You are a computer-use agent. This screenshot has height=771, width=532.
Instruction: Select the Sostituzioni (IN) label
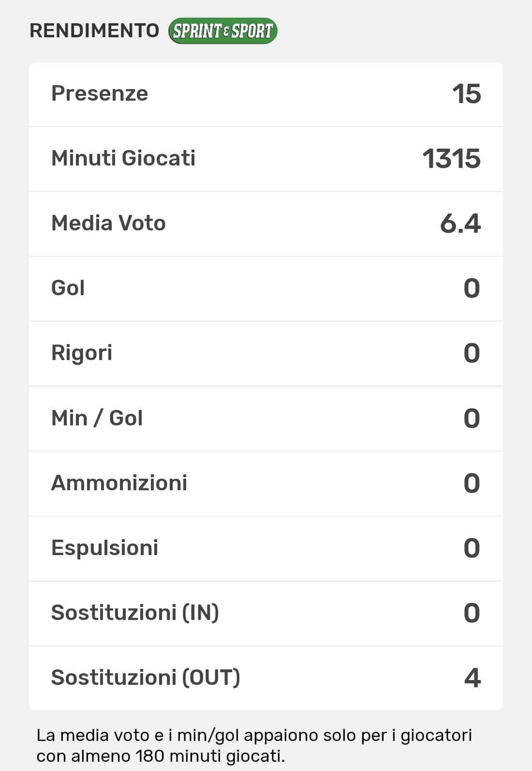[x=135, y=613]
